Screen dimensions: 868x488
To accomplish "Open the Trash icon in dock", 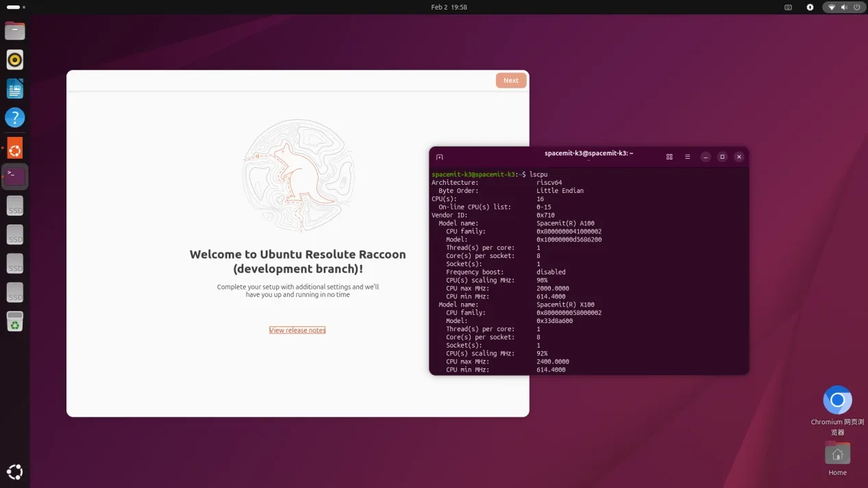I will point(14,322).
